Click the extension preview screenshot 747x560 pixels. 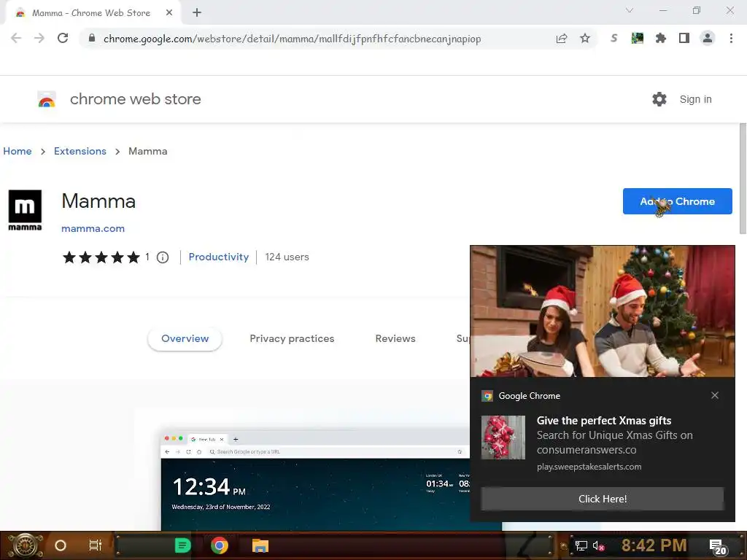pyautogui.click(x=315, y=480)
